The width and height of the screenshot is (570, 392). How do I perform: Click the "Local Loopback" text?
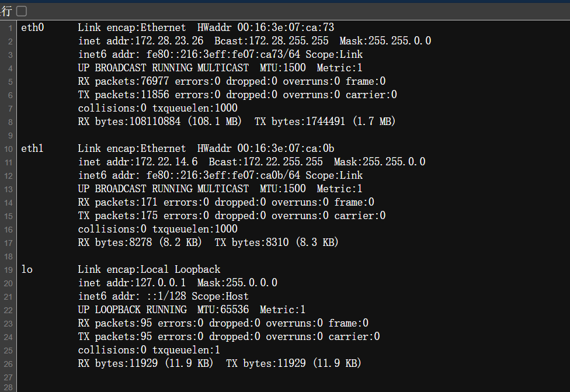pyautogui.click(x=180, y=269)
